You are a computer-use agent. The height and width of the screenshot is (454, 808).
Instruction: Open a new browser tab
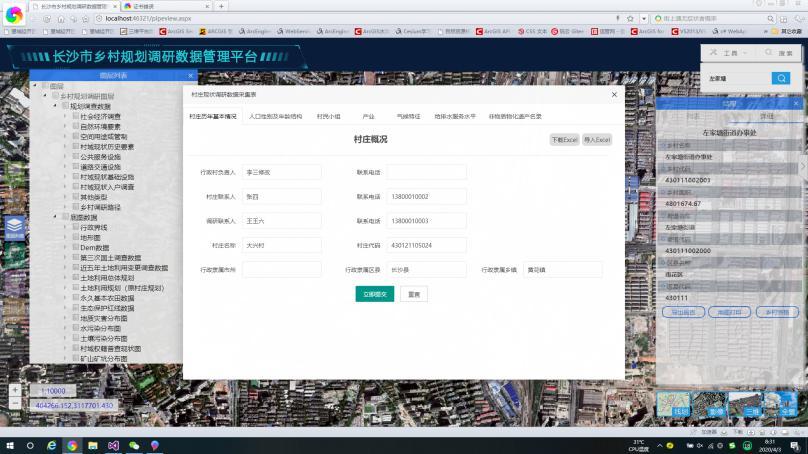[x=221, y=6]
